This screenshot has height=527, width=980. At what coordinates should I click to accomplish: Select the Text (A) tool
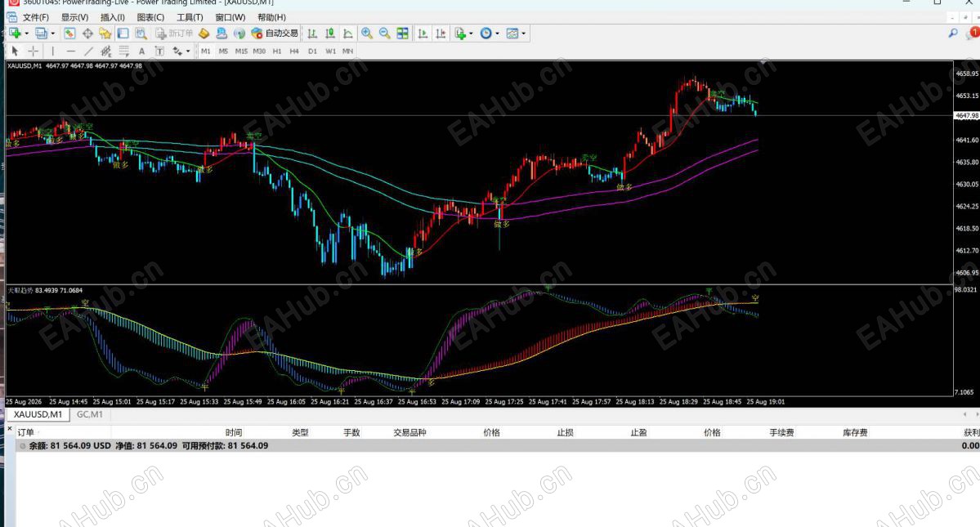coord(142,51)
